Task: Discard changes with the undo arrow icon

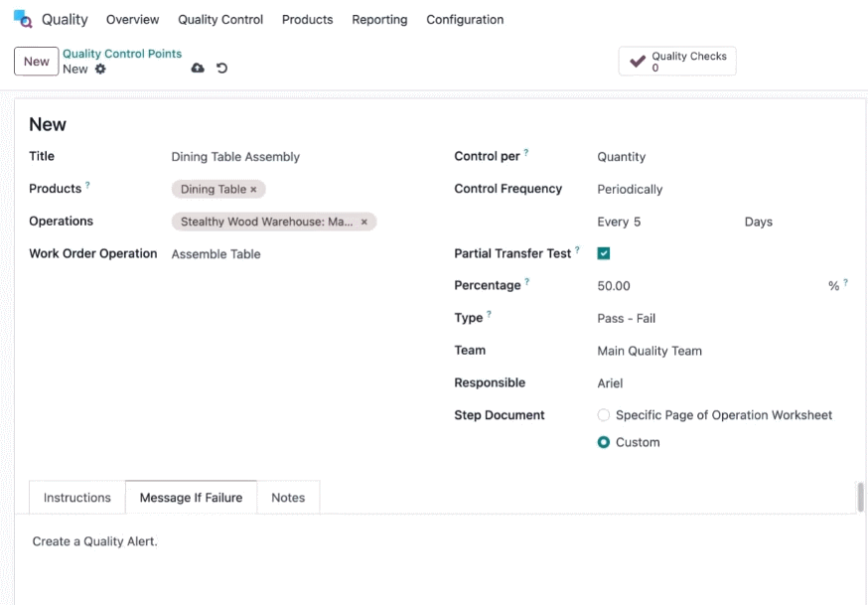Action: 222,69
